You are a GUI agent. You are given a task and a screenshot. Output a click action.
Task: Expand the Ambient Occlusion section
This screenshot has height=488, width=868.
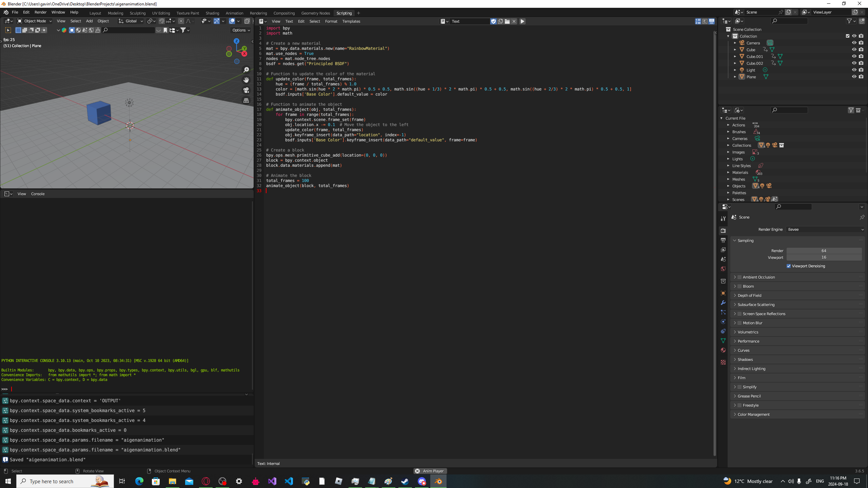(x=759, y=277)
